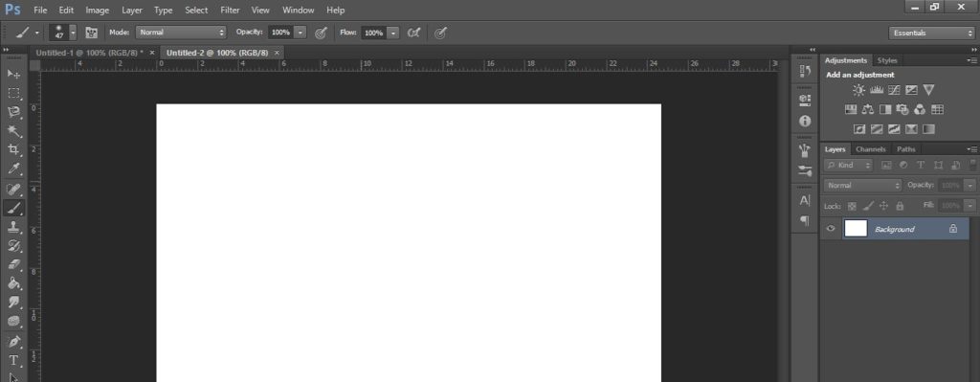980x382 pixels.
Task: Click the Background layer thumbnail
Action: [x=856, y=229]
